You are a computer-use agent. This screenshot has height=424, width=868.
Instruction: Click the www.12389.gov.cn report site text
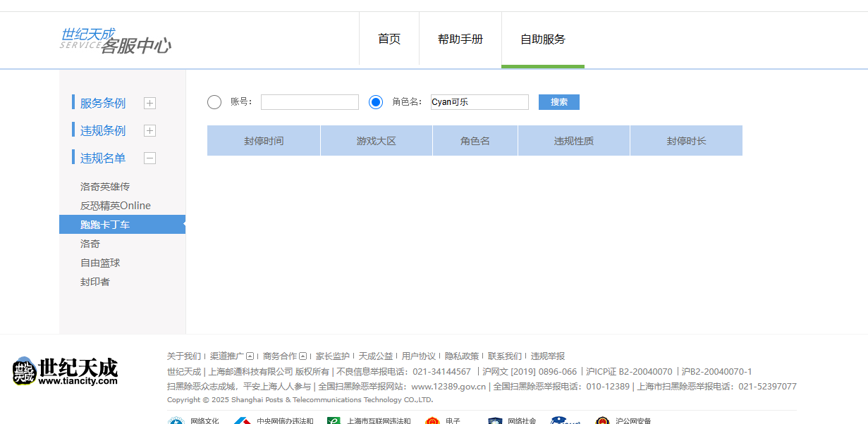448,387
